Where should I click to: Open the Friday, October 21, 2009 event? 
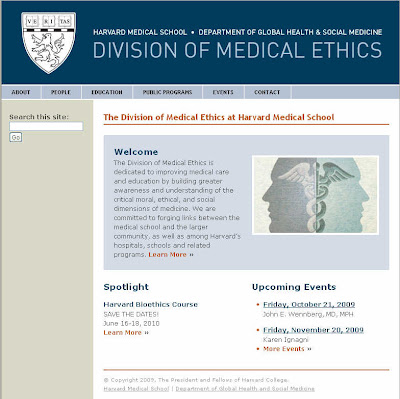tap(309, 304)
